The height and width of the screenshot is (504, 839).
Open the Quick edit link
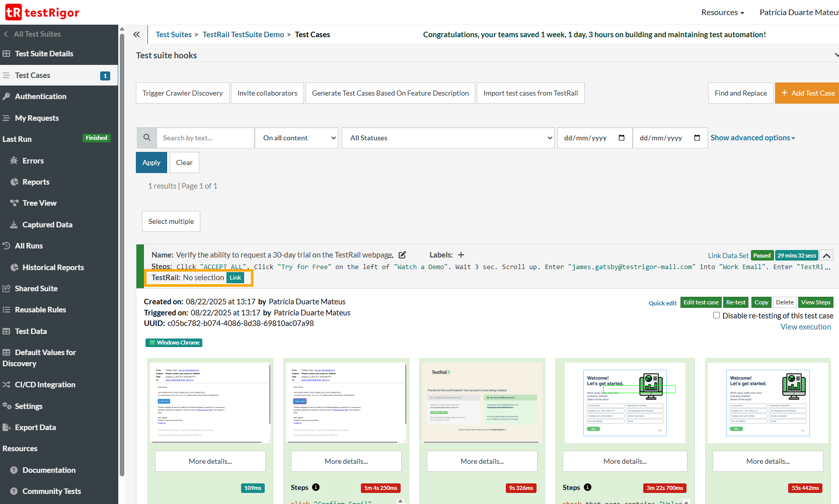[x=662, y=303]
